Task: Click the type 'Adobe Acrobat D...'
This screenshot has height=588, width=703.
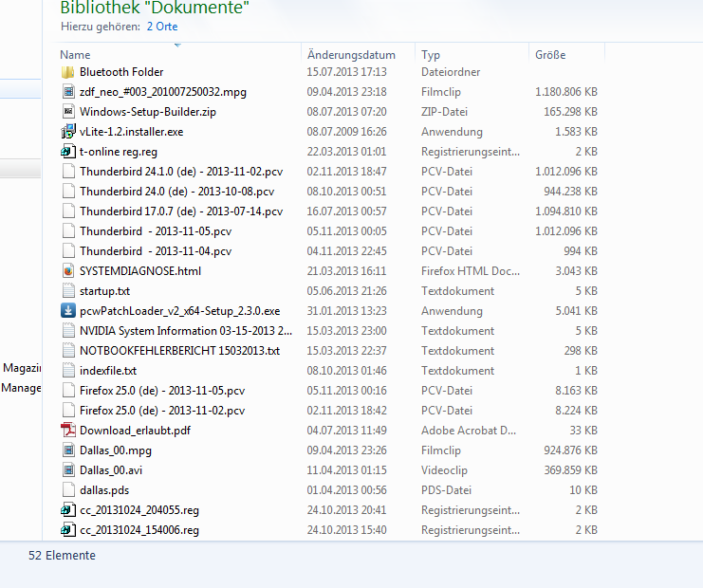Action: pos(469,431)
